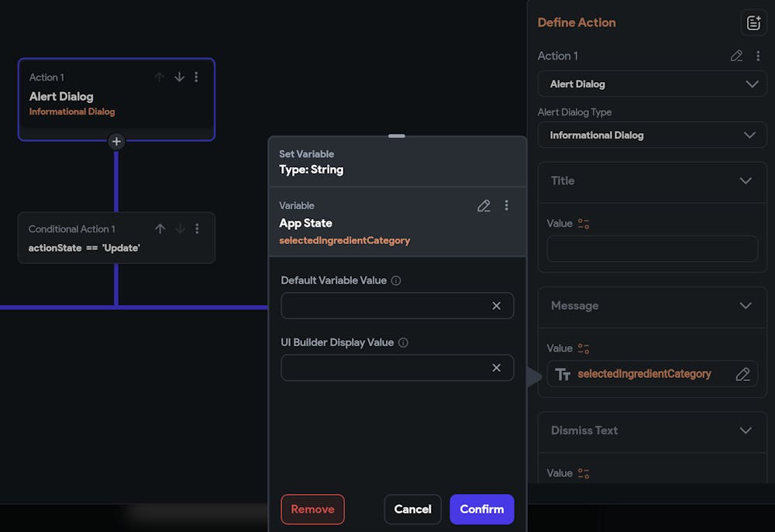Clear the UI Builder Display Value field

point(496,368)
